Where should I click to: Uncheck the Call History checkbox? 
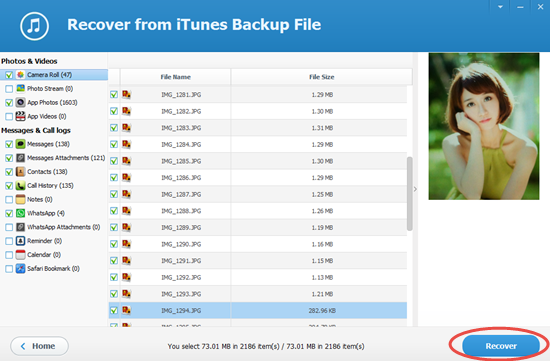[x=9, y=186]
